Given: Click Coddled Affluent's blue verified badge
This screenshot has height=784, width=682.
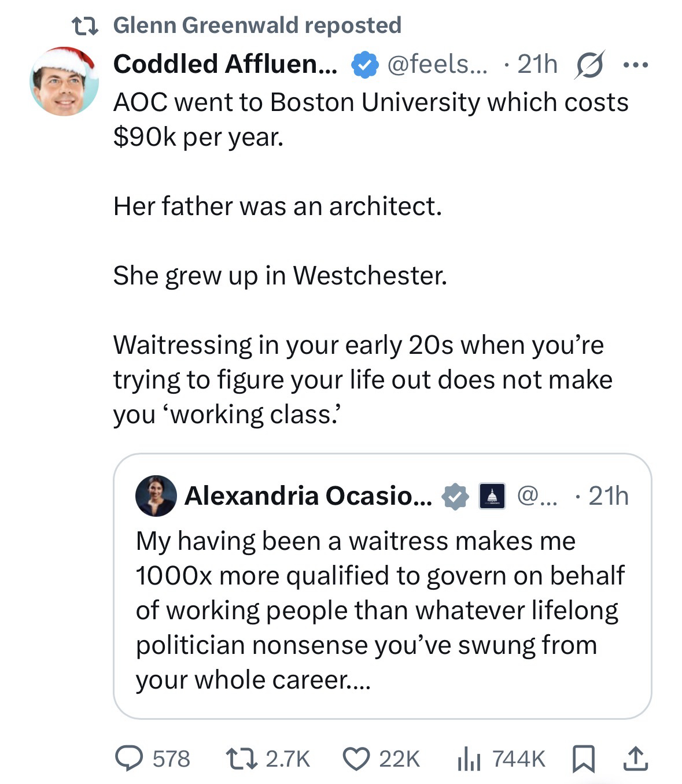Looking at the screenshot, I should [364, 65].
